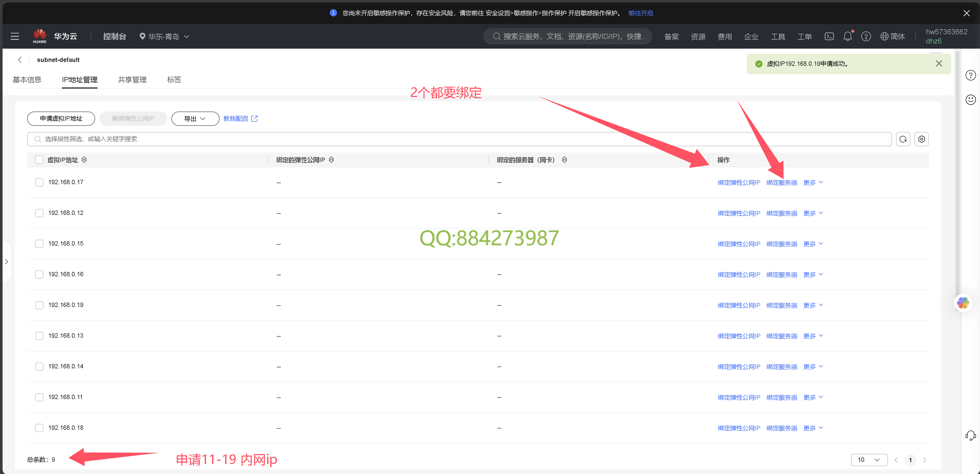Screen dimensions: 980x474
Task: Click 绑定服务器 for 192.168.0.18
Action: pyautogui.click(x=782, y=428)
